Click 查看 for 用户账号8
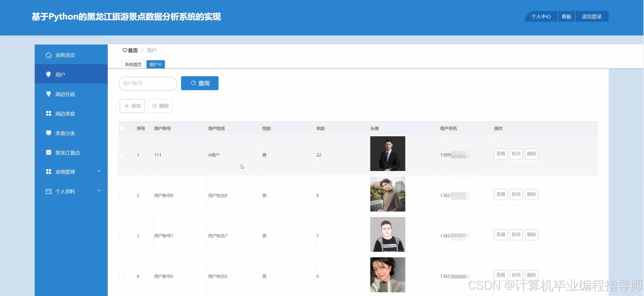 [501, 194]
